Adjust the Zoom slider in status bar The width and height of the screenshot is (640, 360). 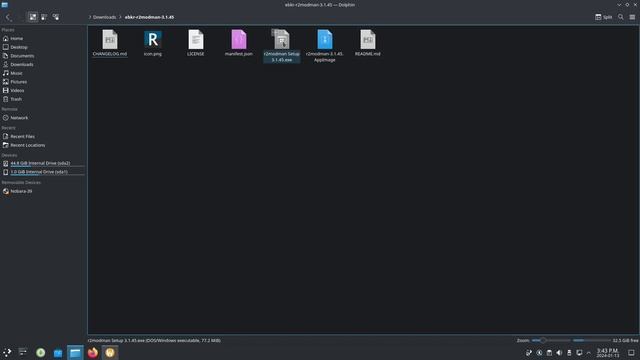point(551,340)
